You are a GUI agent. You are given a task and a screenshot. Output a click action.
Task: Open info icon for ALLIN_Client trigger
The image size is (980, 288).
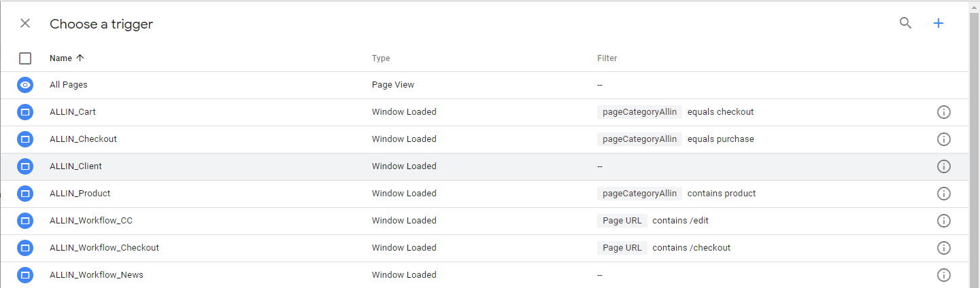943,166
